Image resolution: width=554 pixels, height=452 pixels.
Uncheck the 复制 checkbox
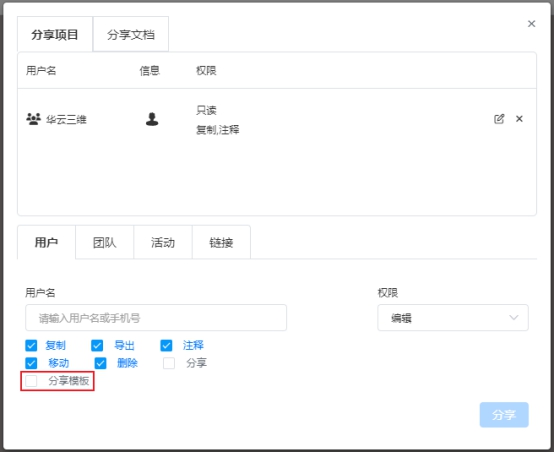(x=31, y=345)
